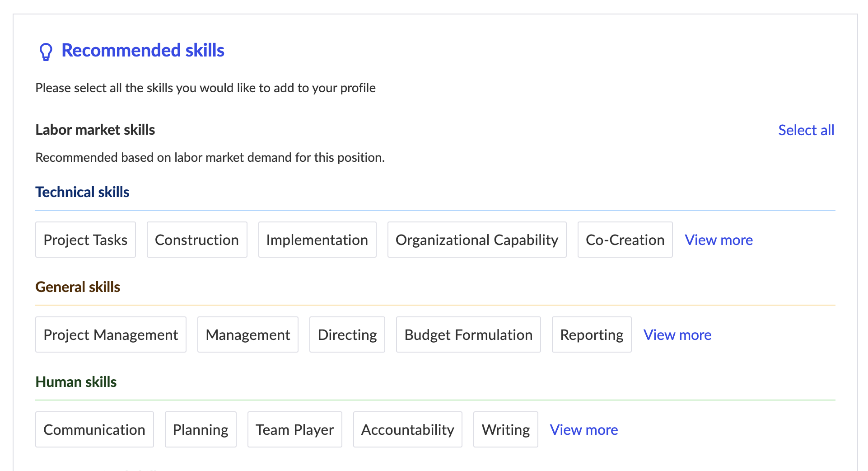
Task: Select the Project Management skill
Action: (111, 334)
